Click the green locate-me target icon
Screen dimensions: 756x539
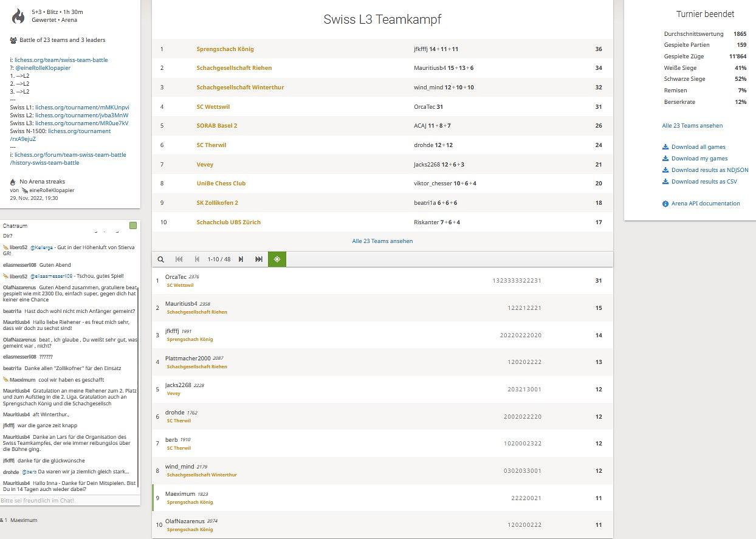277,259
